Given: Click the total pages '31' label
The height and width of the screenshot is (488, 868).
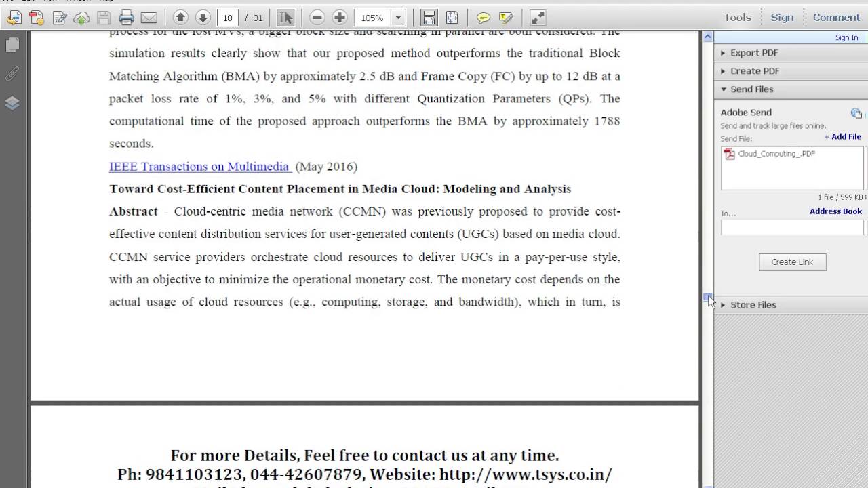Looking at the screenshot, I should 258,18.
